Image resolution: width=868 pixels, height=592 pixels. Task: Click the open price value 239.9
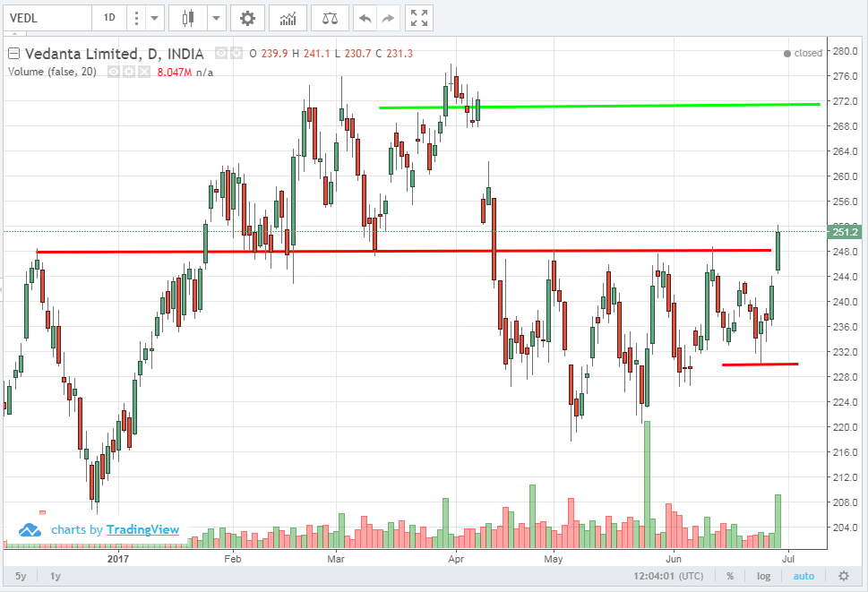[x=274, y=54]
